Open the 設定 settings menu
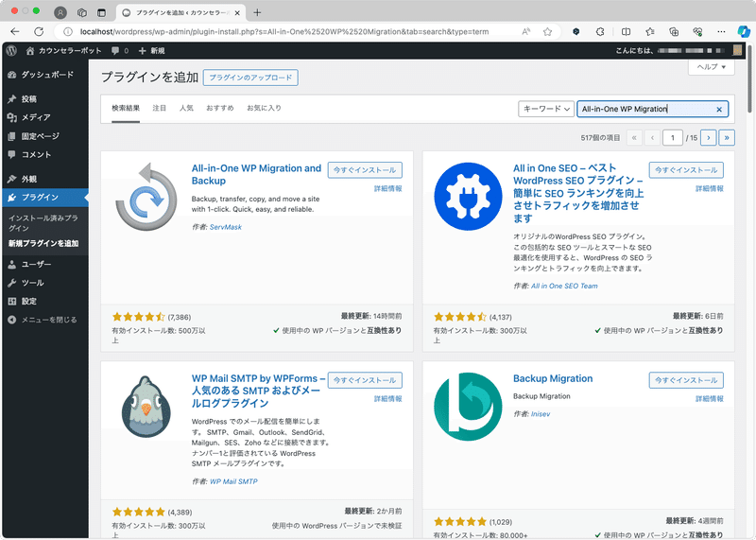756x540 pixels. click(44, 301)
